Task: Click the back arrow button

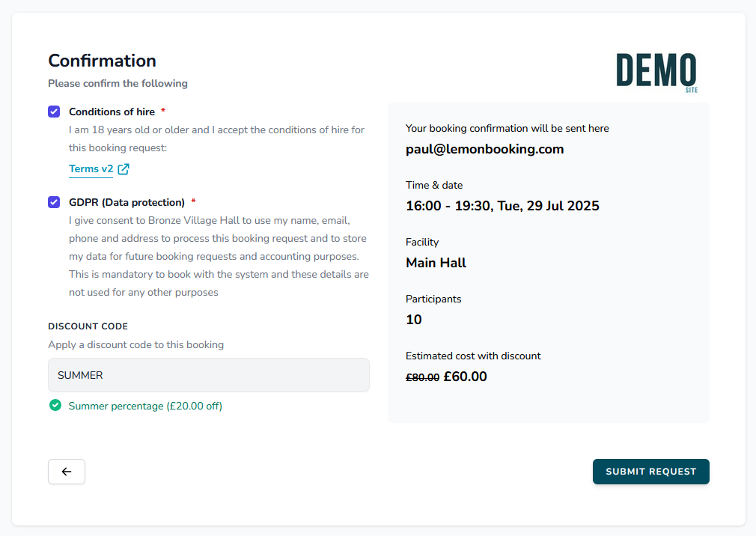Action: pyautogui.click(x=66, y=471)
